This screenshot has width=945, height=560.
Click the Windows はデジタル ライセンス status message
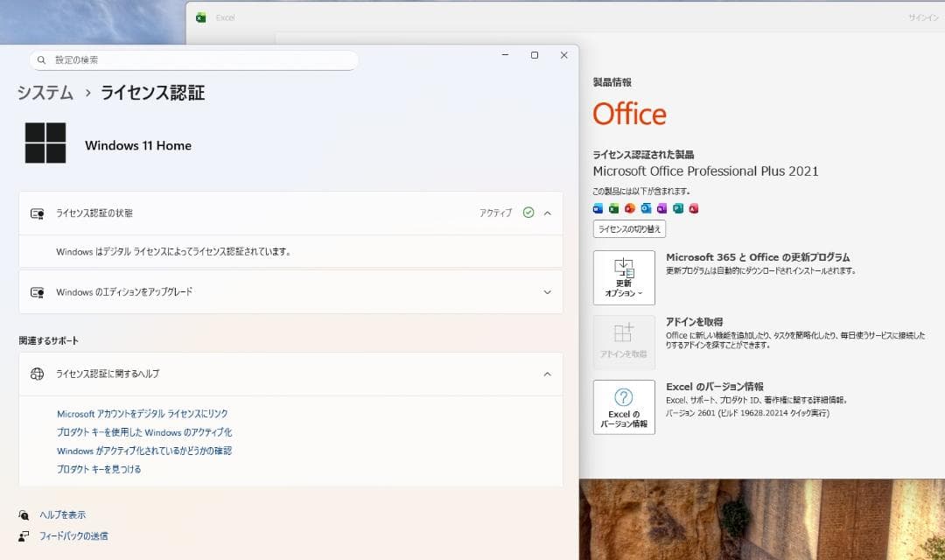(x=173, y=252)
